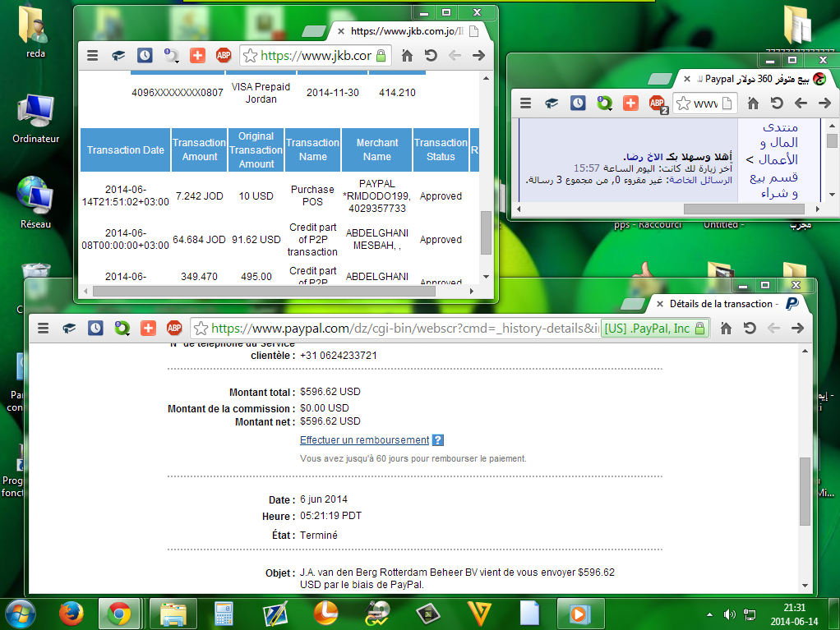Image resolution: width=840 pixels, height=630 pixels.
Task: Go forward in the JKB browser window
Action: click(x=478, y=55)
